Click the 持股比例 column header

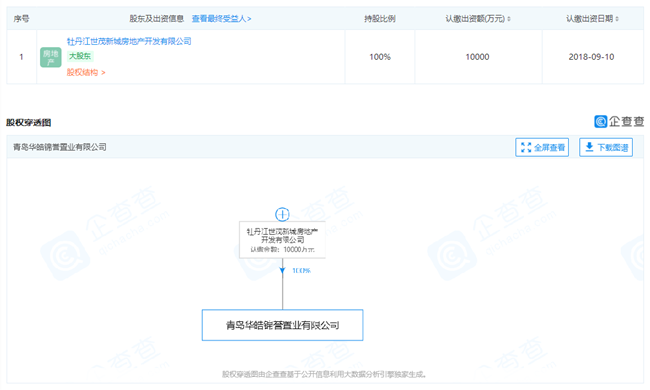pyautogui.click(x=380, y=19)
